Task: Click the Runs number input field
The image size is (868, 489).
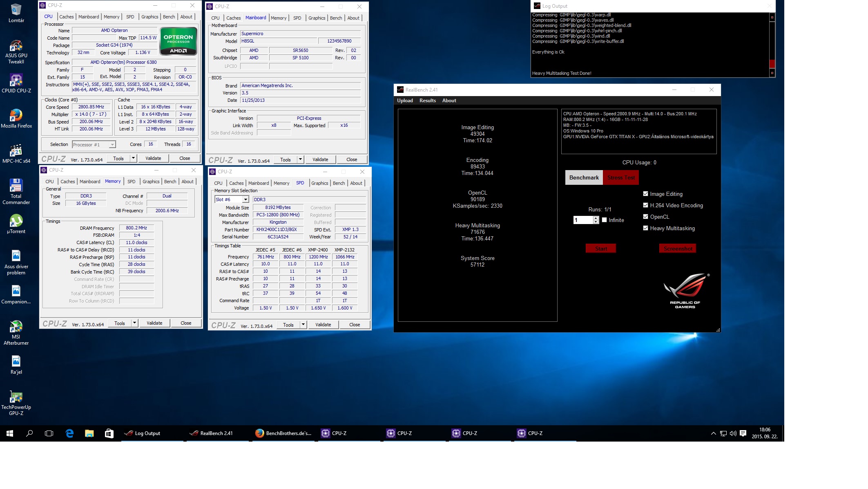Action: coord(583,220)
